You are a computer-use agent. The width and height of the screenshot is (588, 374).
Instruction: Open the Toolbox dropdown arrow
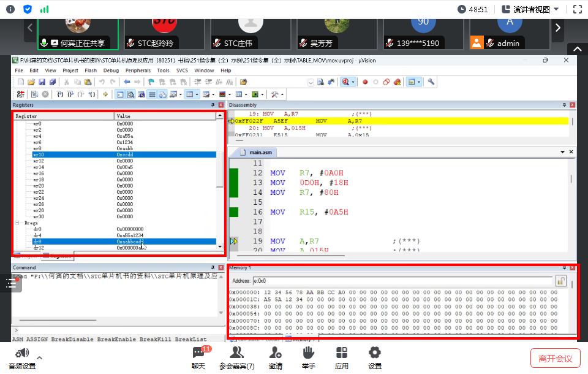click(x=282, y=94)
